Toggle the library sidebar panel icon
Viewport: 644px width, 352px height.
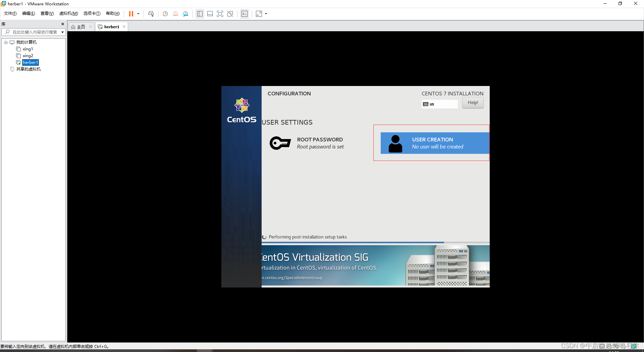click(x=200, y=14)
